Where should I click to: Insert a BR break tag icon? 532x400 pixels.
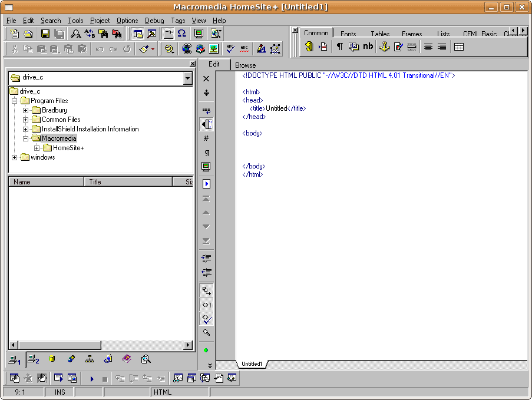[x=353, y=47]
